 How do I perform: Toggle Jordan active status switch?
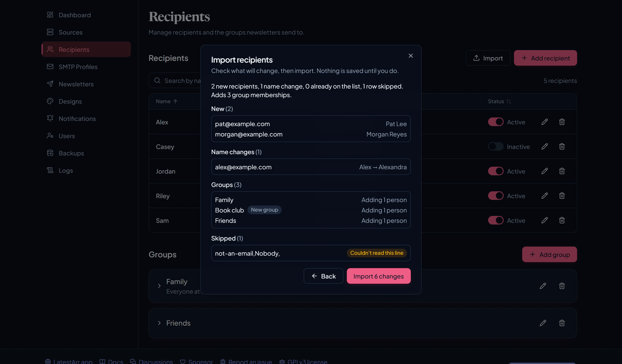(496, 171)
